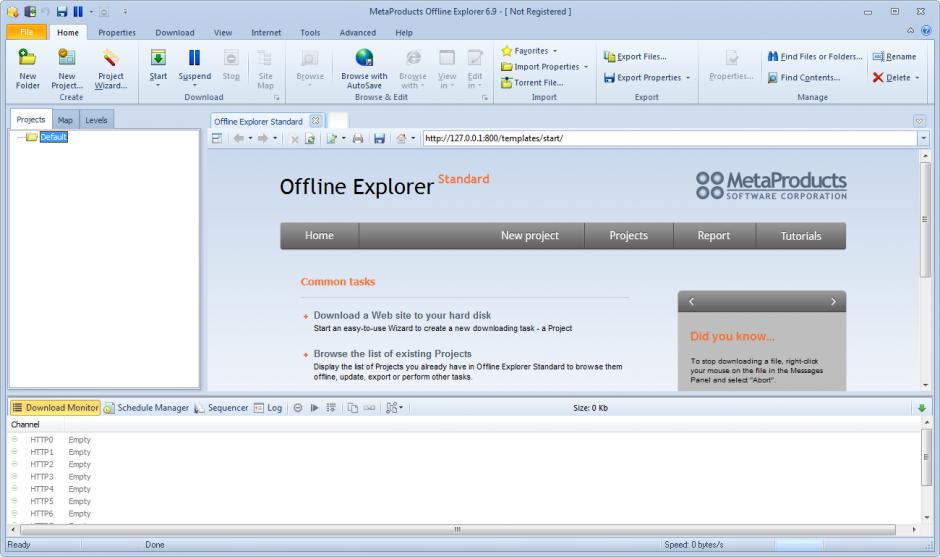Click the web page vertical scrollbar
This screenshot has height=557, width=940.
point(926,219)
